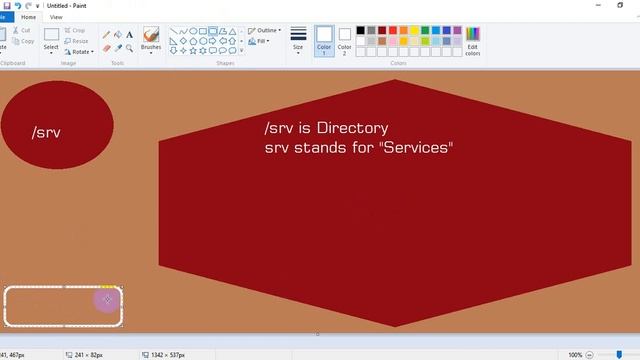Choose the Right triangle shape

[x=173, y=41]
